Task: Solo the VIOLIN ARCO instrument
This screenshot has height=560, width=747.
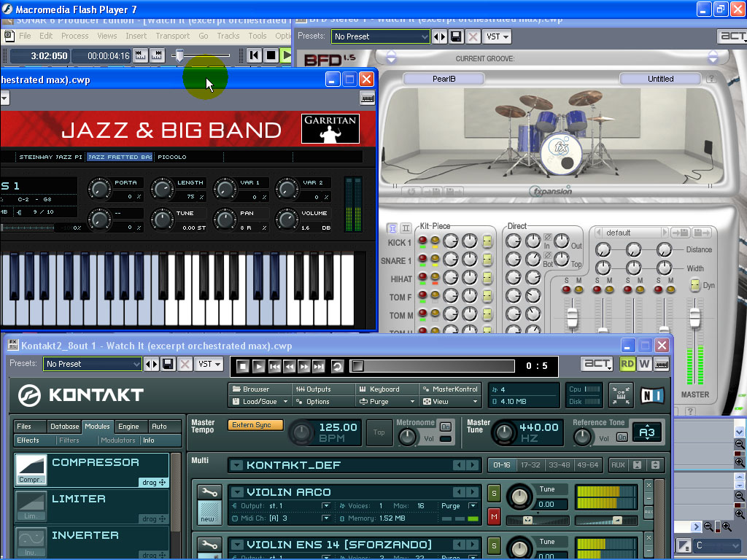Action: point(494,494)
